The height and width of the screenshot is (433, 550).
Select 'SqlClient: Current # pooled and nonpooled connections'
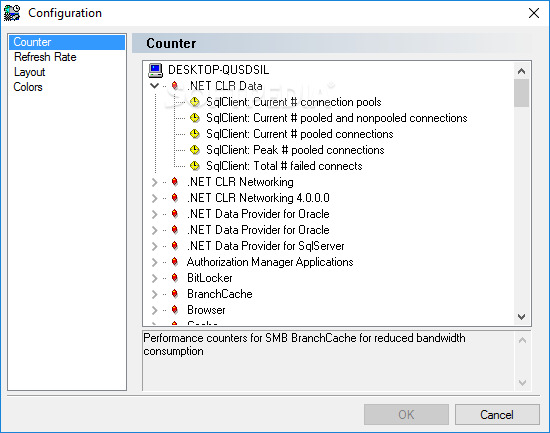tap(337, 118)
